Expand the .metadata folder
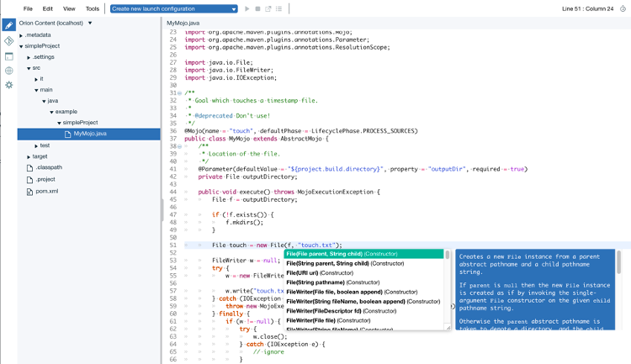Viewport: 631px width, 364px height. 21,35
